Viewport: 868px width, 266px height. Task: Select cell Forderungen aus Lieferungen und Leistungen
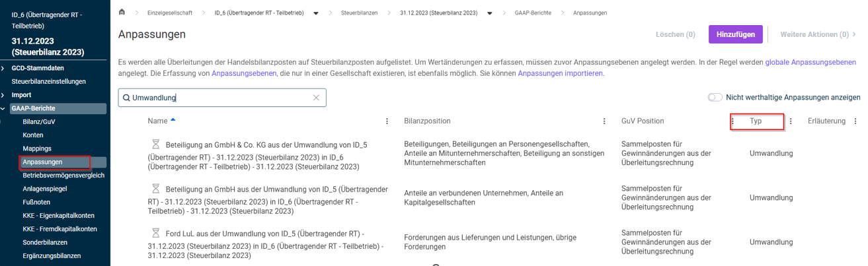490,242
